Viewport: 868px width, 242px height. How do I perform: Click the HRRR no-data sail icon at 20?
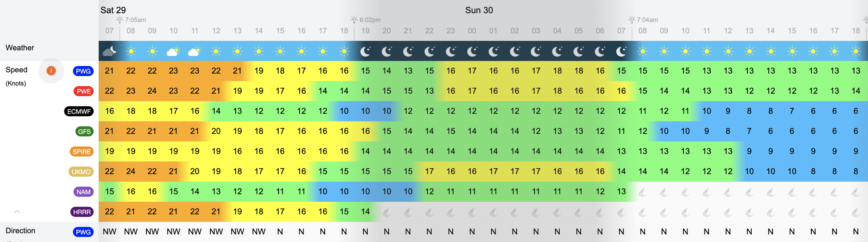pyautogui.click(x=386, y=212)
